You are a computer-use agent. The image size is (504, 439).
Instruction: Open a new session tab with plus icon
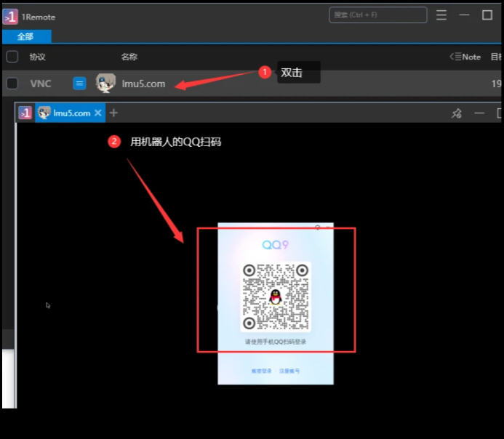point(113,113)
